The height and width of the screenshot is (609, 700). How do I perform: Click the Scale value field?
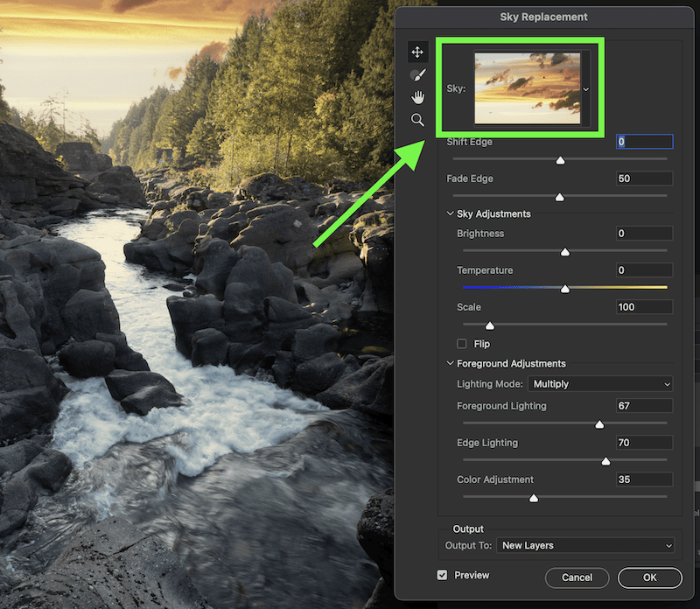(x=644, y=307)
